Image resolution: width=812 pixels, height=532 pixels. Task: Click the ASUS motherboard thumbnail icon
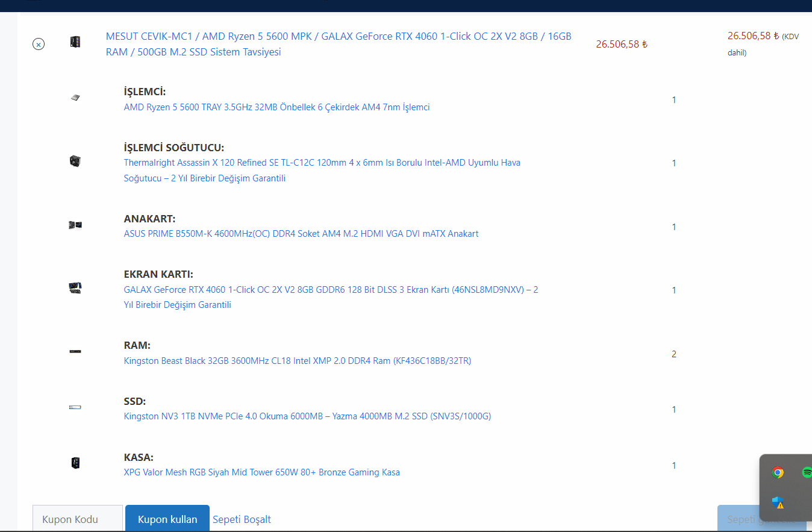[x=75, y=225]
